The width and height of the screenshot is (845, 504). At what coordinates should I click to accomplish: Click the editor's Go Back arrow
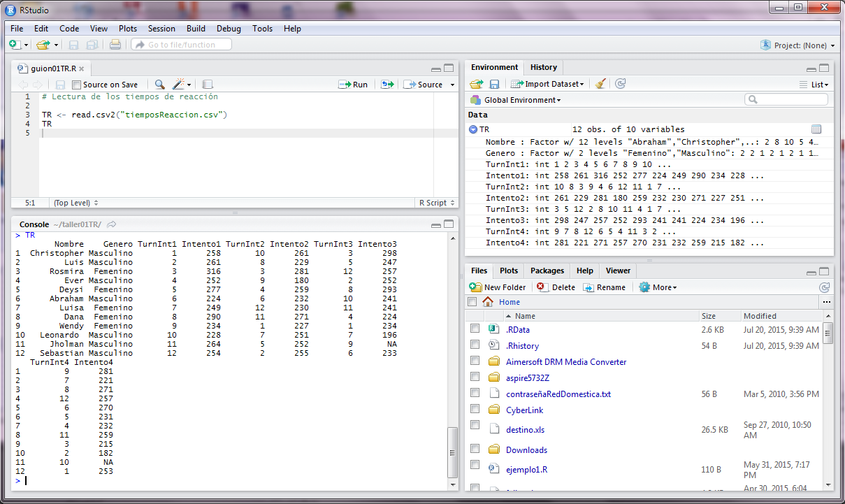tap(23, 85)
